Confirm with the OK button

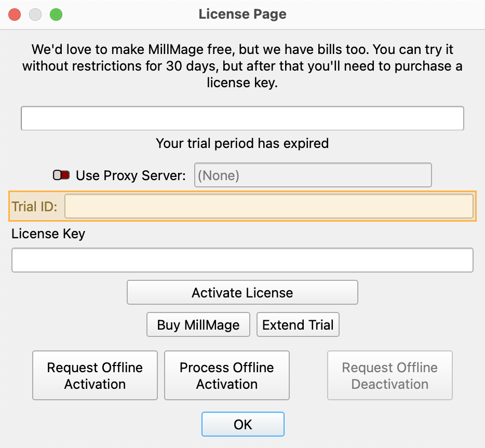pos(243,424)
